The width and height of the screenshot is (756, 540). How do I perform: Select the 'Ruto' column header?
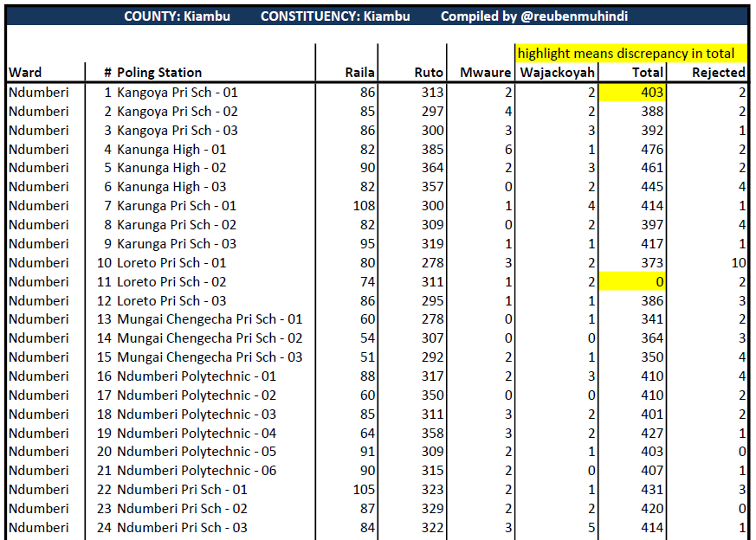(429, 72)
